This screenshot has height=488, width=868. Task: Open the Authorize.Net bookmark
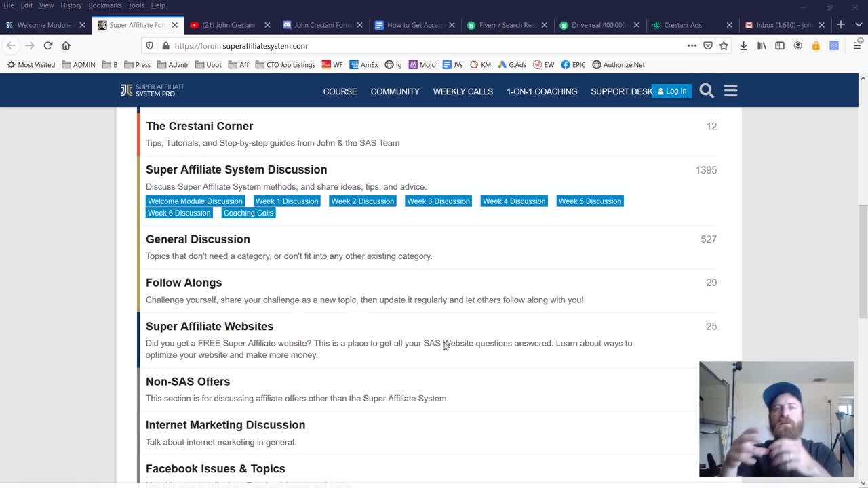point(618,65)
